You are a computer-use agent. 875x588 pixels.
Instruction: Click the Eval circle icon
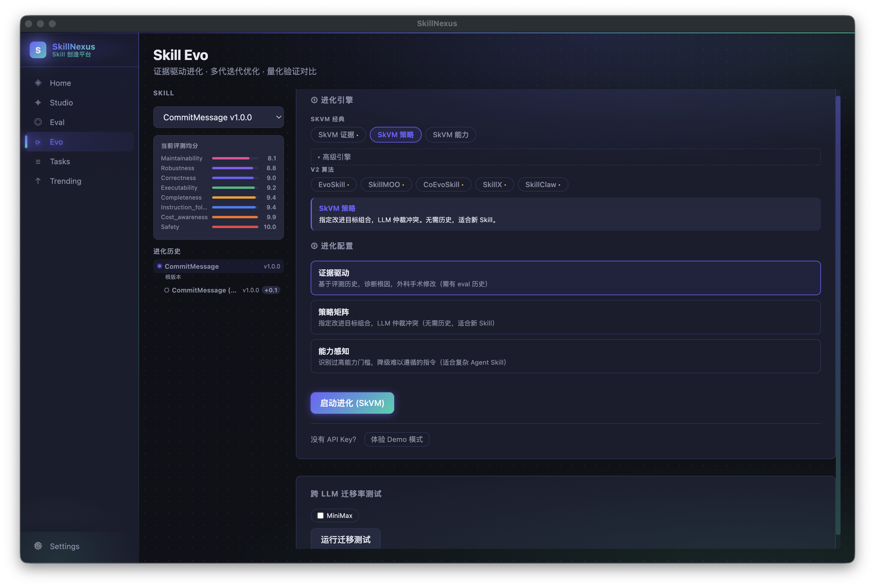coord(38,122)
